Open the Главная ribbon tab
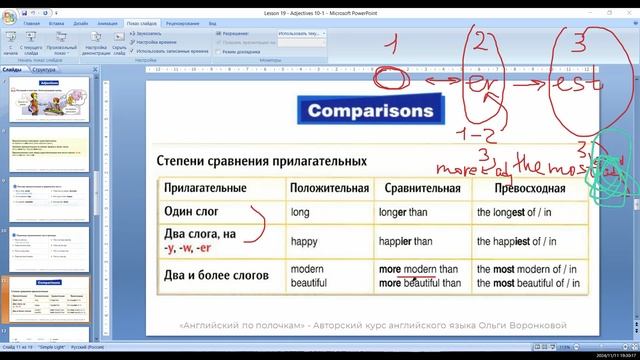The image size is (640, 360). tap(31, 23)
